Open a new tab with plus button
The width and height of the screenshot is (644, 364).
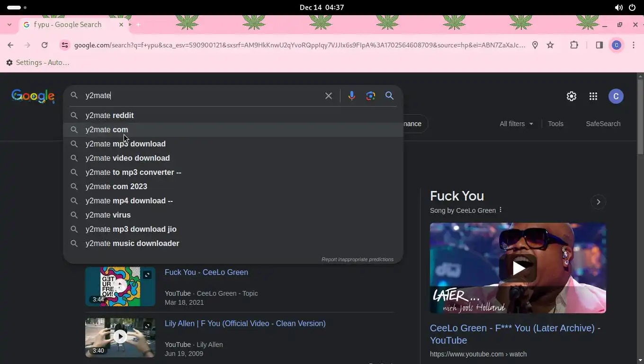pos(138,25)
